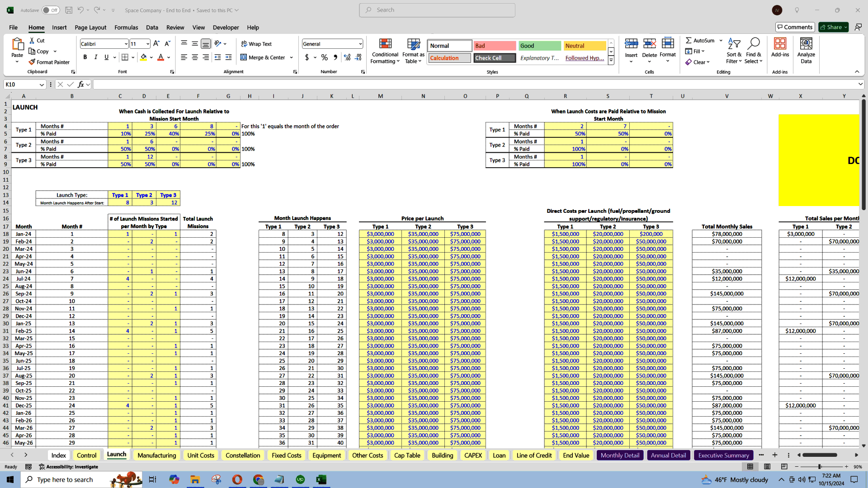Open the Format as Table gallery
Screen dimensions: 868x488
click(x=413, y=51)
